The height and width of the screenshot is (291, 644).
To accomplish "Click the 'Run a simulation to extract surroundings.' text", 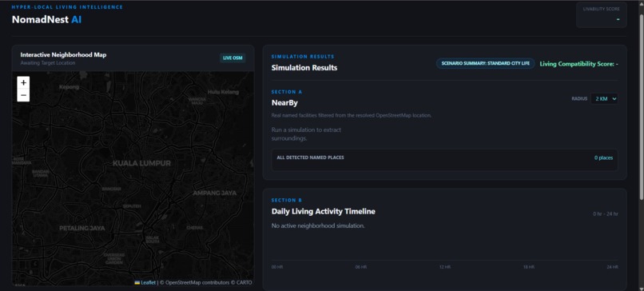I will pyautogui.click(x=306, y=134).
